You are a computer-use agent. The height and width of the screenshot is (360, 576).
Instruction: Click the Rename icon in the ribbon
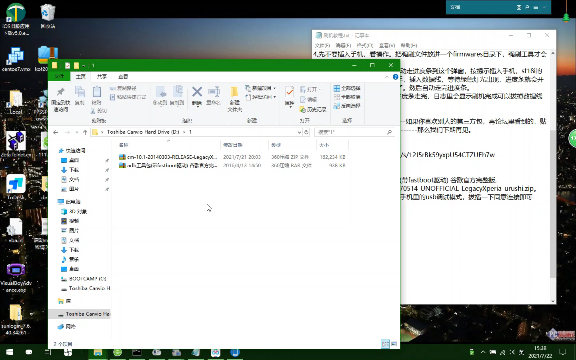click(213, 96)
